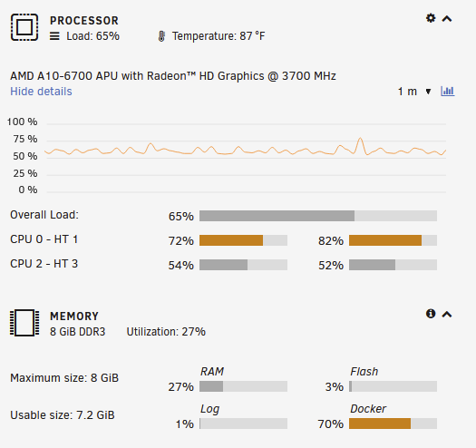Click the Docker 70% usage bar
The image size is (476, 448).
point(393,424)
